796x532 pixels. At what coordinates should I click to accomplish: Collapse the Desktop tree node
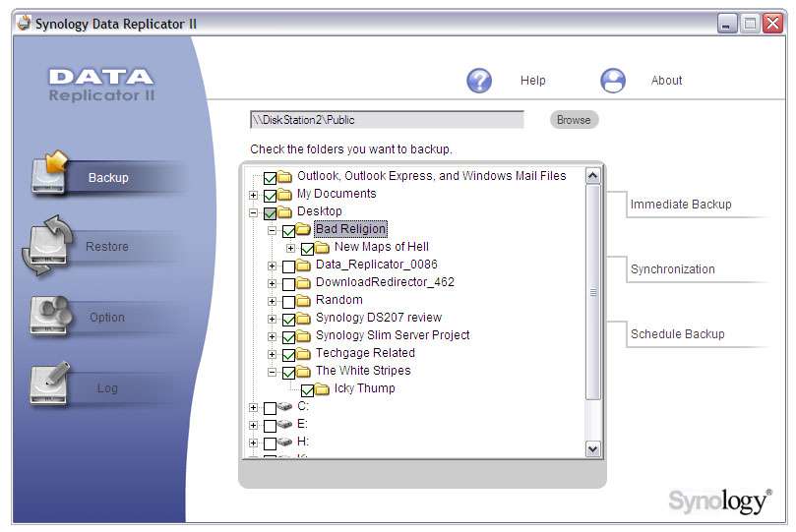(x=253, y=213)
